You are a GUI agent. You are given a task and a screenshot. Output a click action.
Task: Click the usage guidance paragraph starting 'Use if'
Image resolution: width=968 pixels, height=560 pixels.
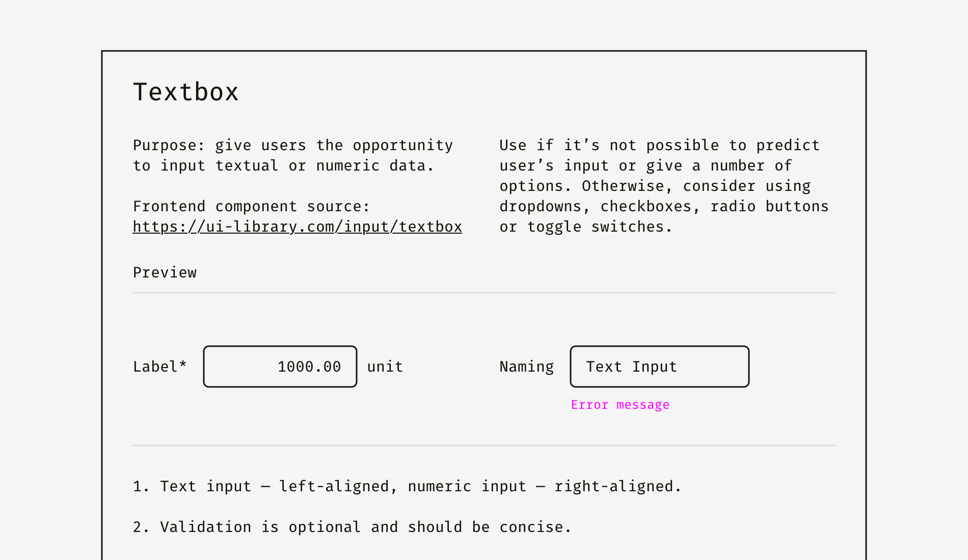click(664, 186)
